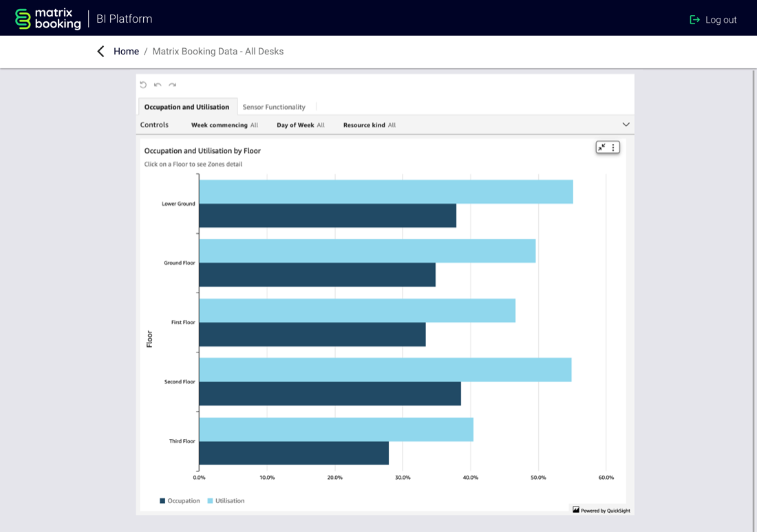Click the Powered by QuickSight badge
Viewport: 757px width, 532px height.
click(x=601, y=510)
